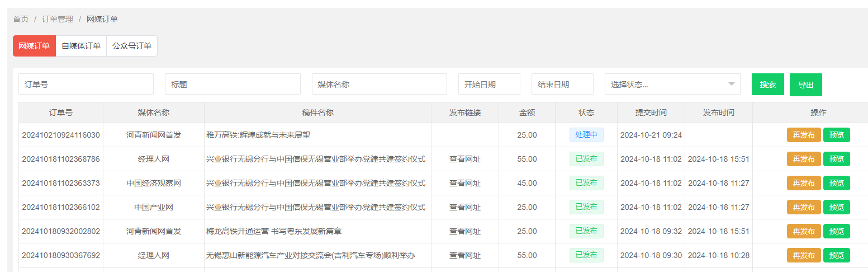Focus the 媒体名称 filter field
The height and width of the screenshot is (272, 868).
click(379, 85)
